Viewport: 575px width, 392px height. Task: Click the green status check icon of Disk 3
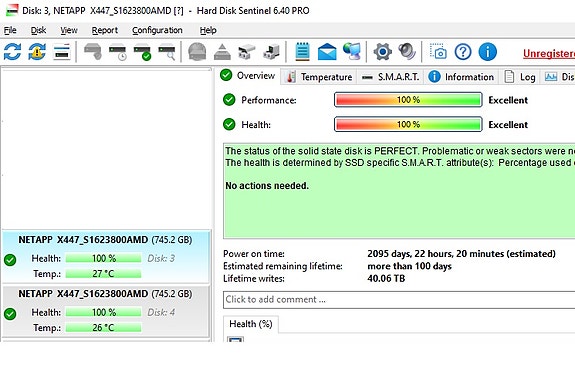click(x=10, y=260)
